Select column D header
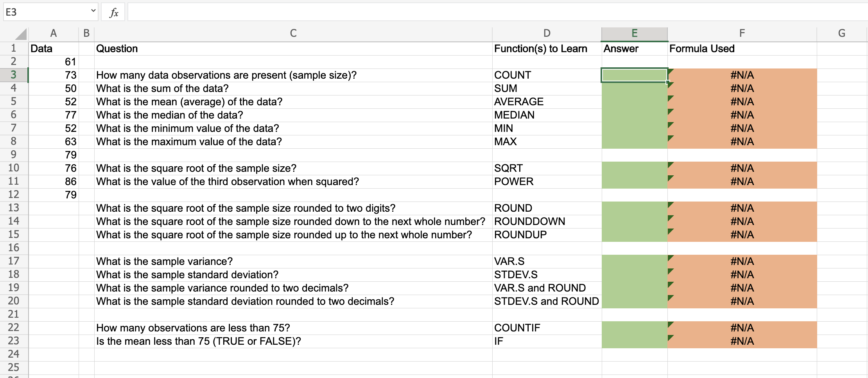The width and height of the screenshot is (868, 378). pyautogui.click(x=547, y=34)
